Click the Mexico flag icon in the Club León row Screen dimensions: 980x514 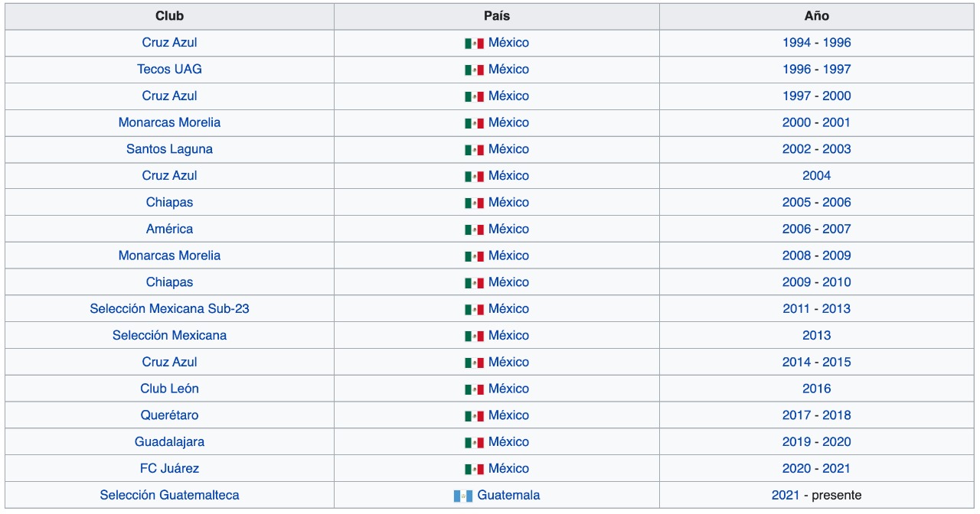pos(474,389)
